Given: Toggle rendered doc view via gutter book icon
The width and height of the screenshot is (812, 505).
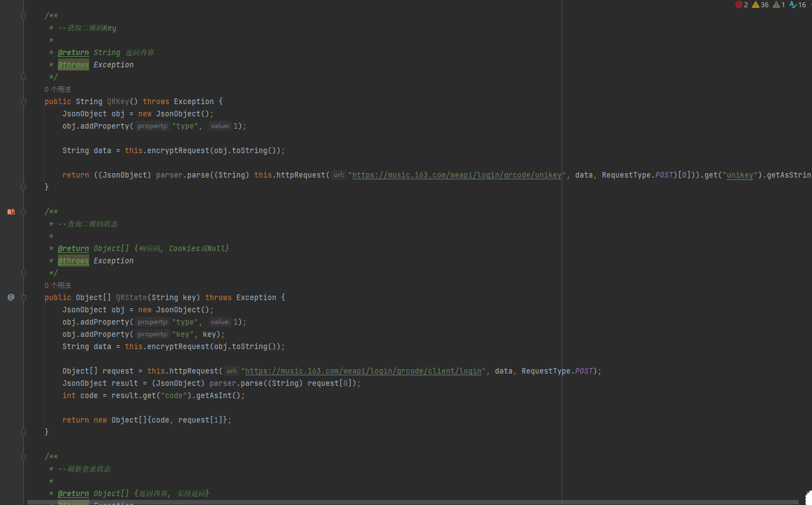Looking at the screenshot, I should [x=11, y=212].
